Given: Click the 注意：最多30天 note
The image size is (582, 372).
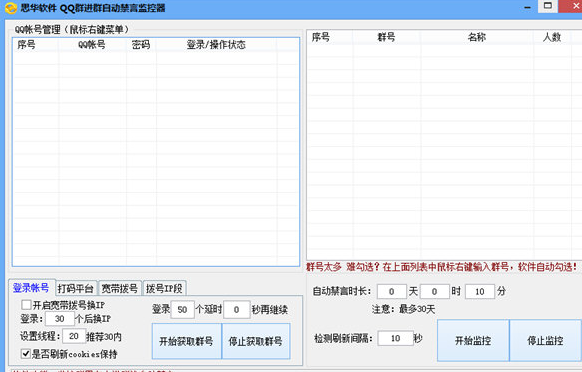Looking at the screenshot, I should click(403, 309).
